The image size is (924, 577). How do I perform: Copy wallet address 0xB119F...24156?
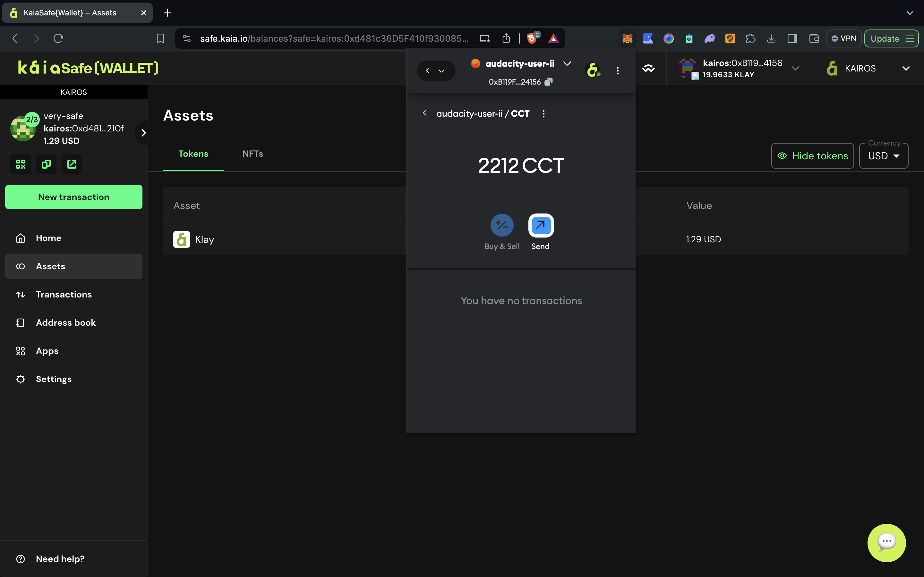pyautogui.click(x=548, y=82)
